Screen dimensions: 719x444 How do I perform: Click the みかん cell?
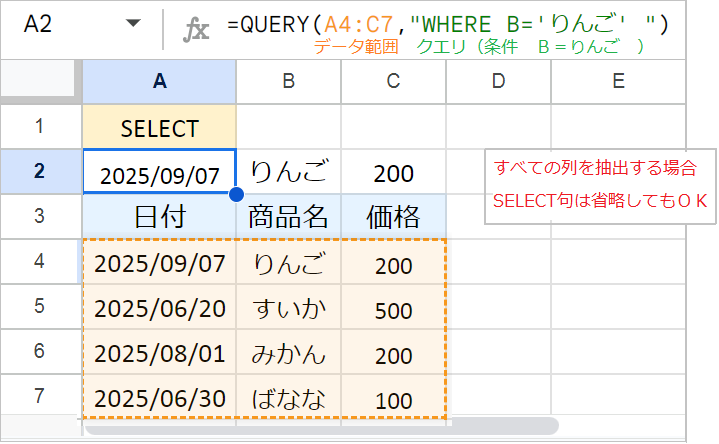288,352
